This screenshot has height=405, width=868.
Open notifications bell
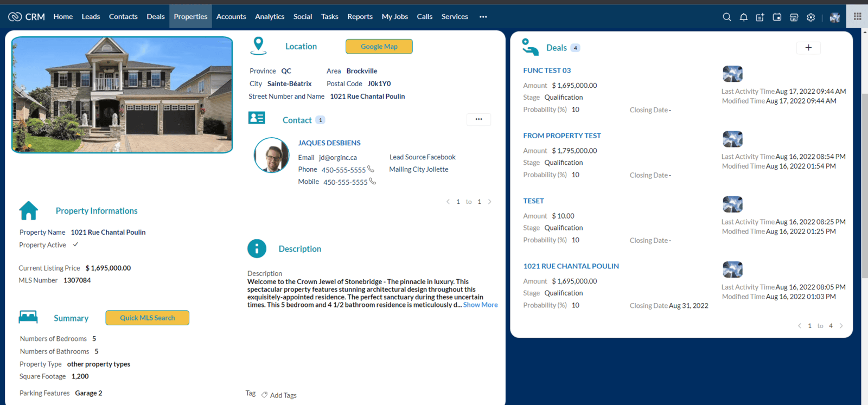click(743, 17)
